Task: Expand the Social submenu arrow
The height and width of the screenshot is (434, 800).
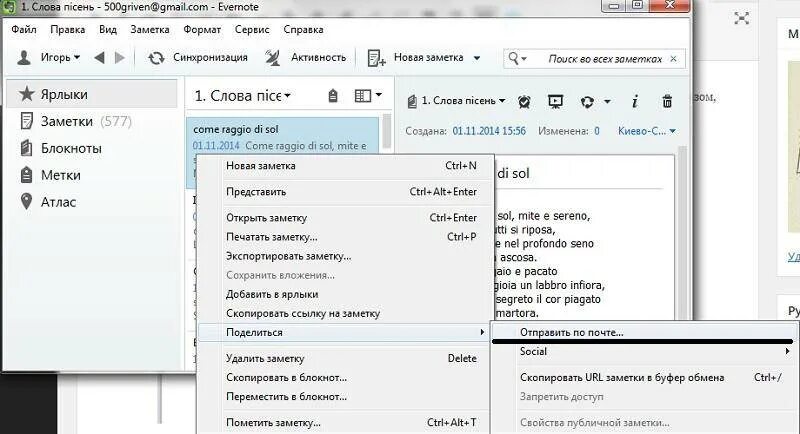Action: 787,351
